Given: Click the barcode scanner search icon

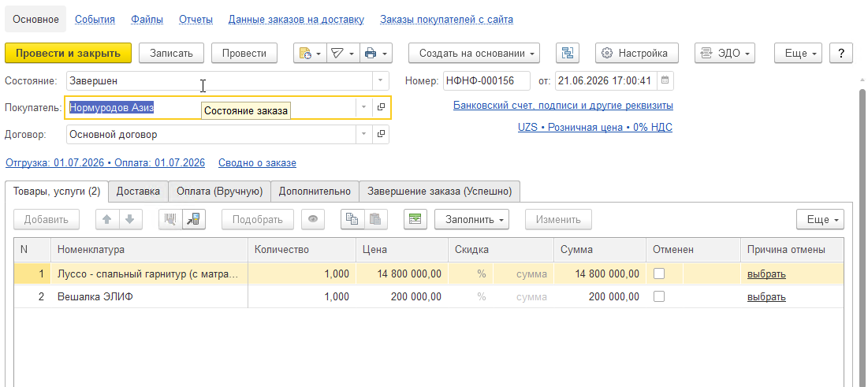Looking at the screenshot, I should [170, 219].
